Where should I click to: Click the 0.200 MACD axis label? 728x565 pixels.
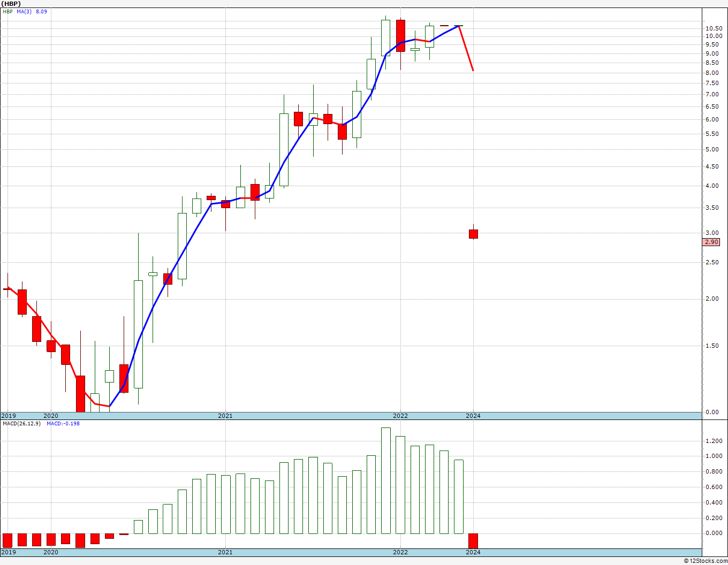click(x=714, y=518)
